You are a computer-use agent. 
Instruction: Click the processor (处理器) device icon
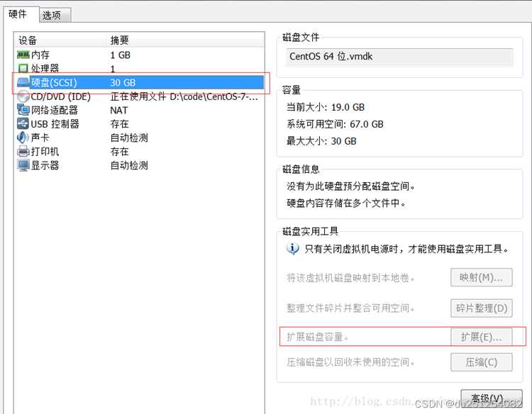pyautogui.click(x=23, y=69)
